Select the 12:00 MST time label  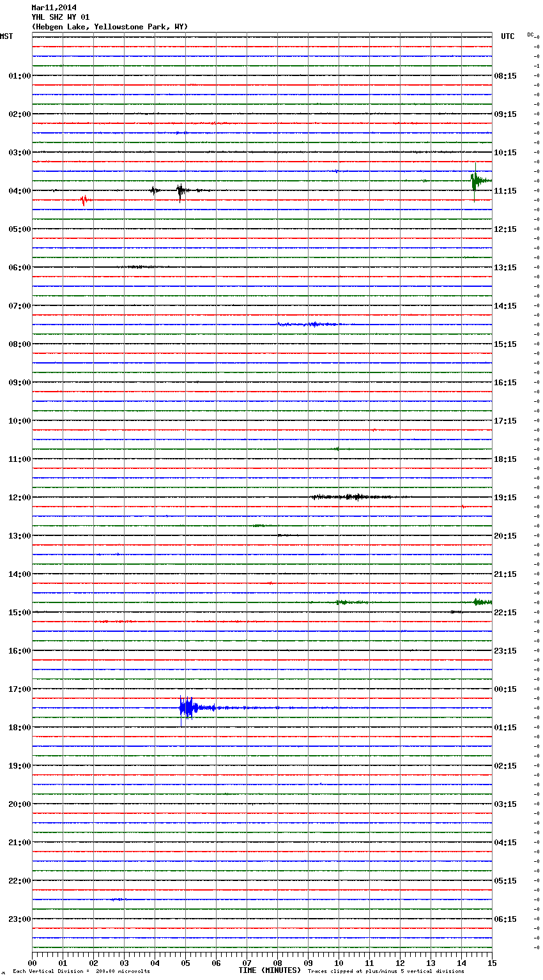point(20,498)
